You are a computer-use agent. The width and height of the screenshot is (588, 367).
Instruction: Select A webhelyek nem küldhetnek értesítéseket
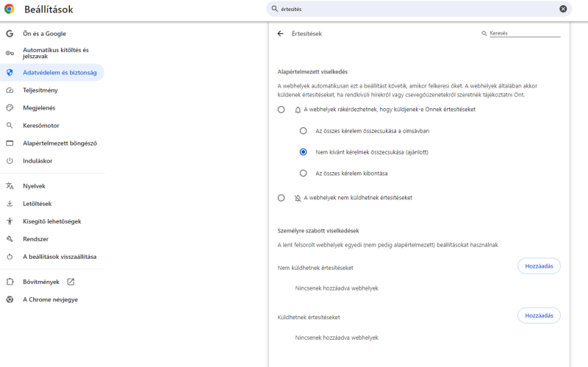[282, 198]
